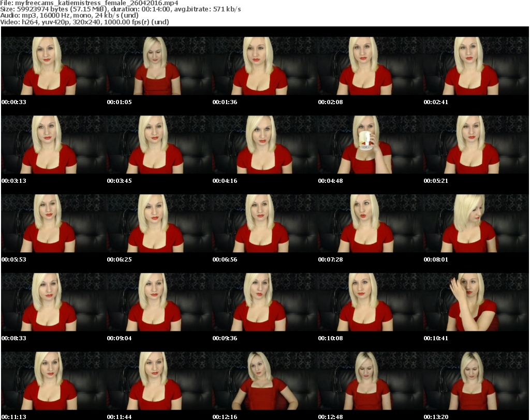Click the timestamp label 00:13:20

coord(436,416)
